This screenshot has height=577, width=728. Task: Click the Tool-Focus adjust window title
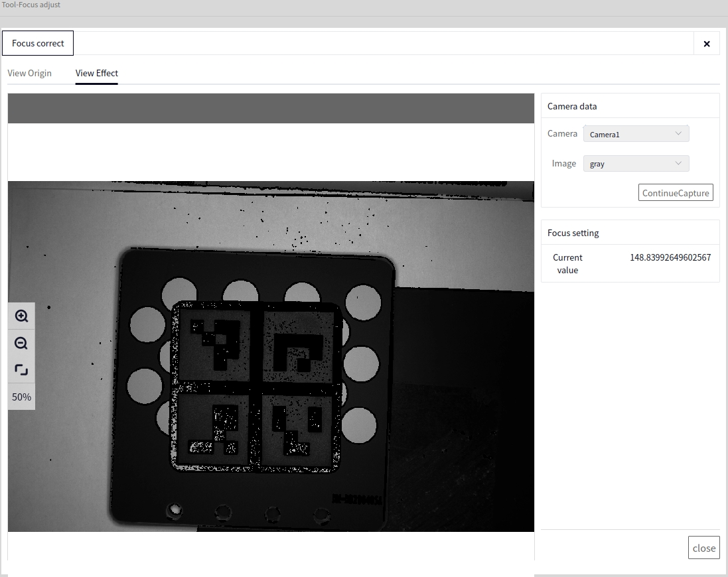click(x=31, y=5)
